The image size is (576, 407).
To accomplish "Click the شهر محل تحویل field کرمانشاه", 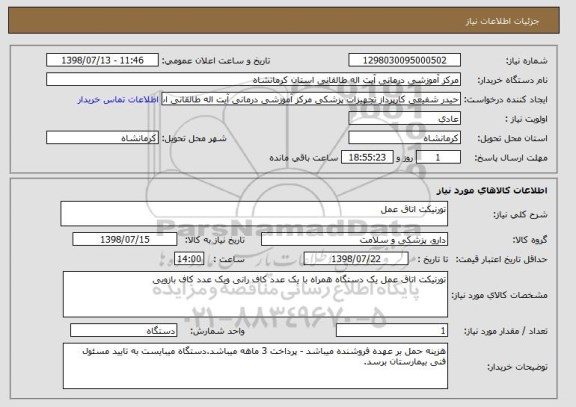I will [102, 138].
